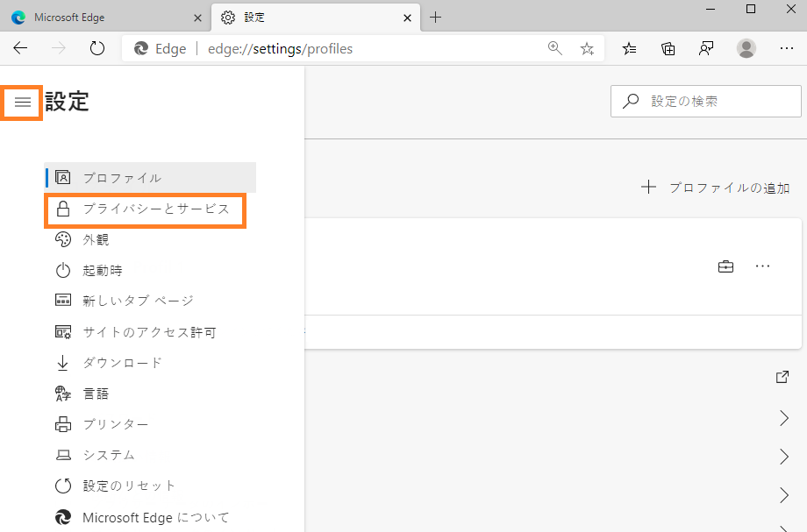The height and width of the screenshot is (532, 807).
Task: Open the Collections icon in the toolbar
Action: pos(668,48)
